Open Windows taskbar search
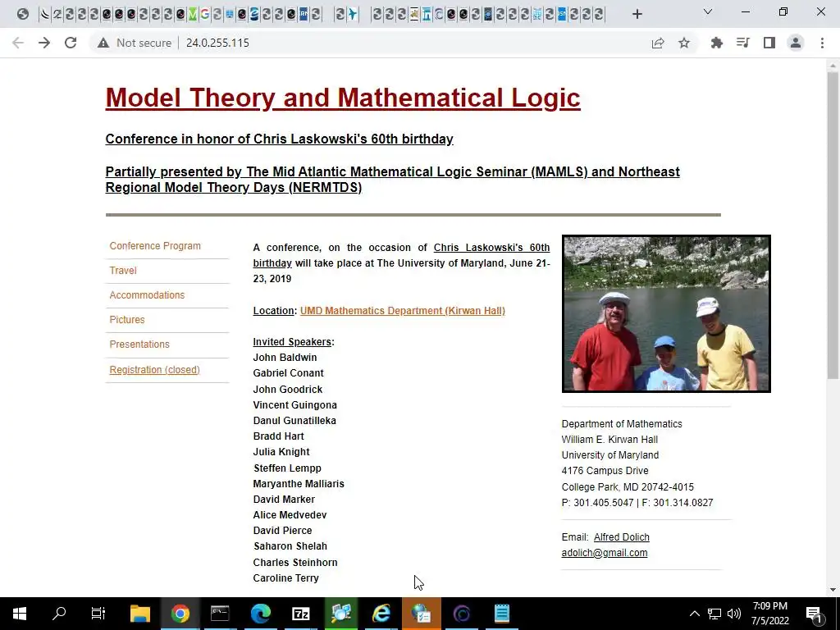The height and width of the screenshot is (630, 840). point(59,614)
